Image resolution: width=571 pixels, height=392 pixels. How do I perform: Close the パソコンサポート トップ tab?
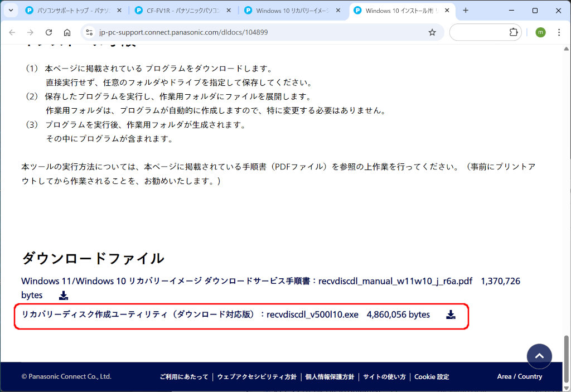(x=119, y=11)
